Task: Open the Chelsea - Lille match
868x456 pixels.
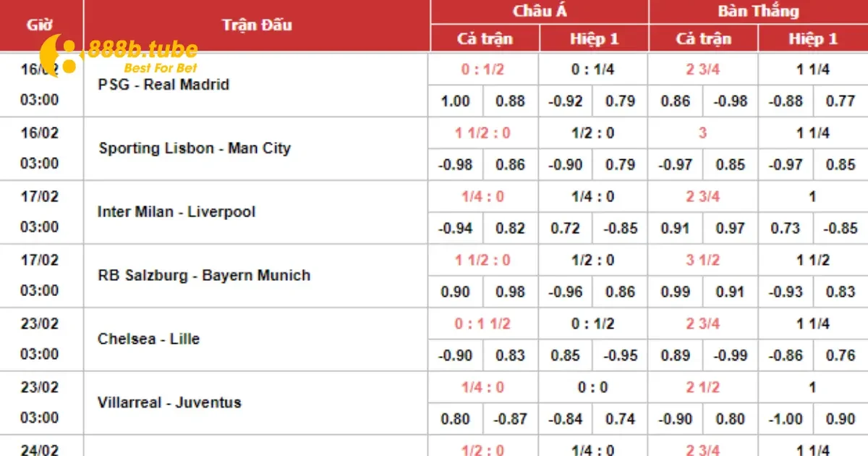Action: pos(148,339)
